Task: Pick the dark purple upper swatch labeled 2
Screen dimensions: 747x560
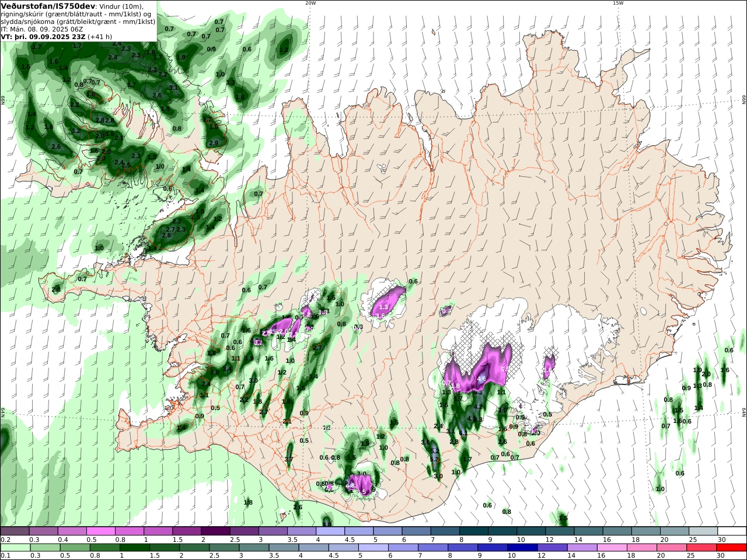Action: (x=215, y=531)
